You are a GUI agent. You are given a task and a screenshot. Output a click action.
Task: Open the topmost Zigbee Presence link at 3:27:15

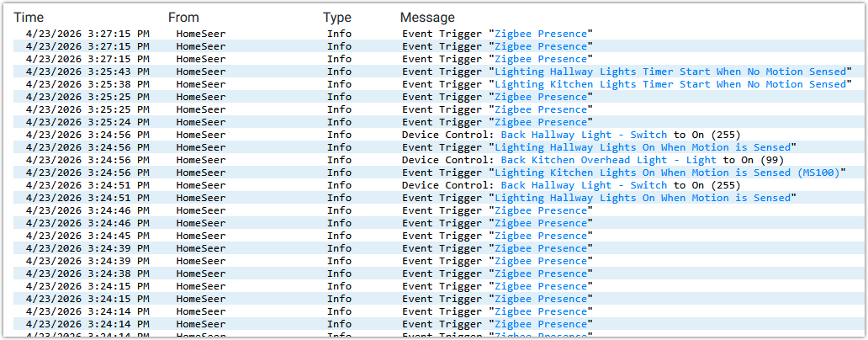540,34
